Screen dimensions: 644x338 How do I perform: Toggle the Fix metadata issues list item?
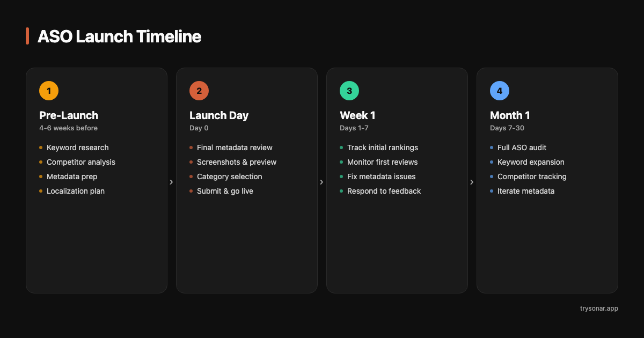[x=382, y=176]
